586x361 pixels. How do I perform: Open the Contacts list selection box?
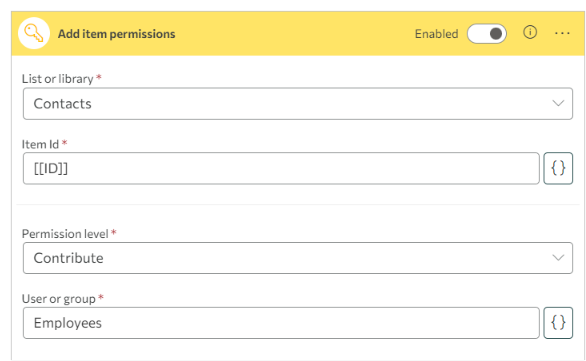298,104
